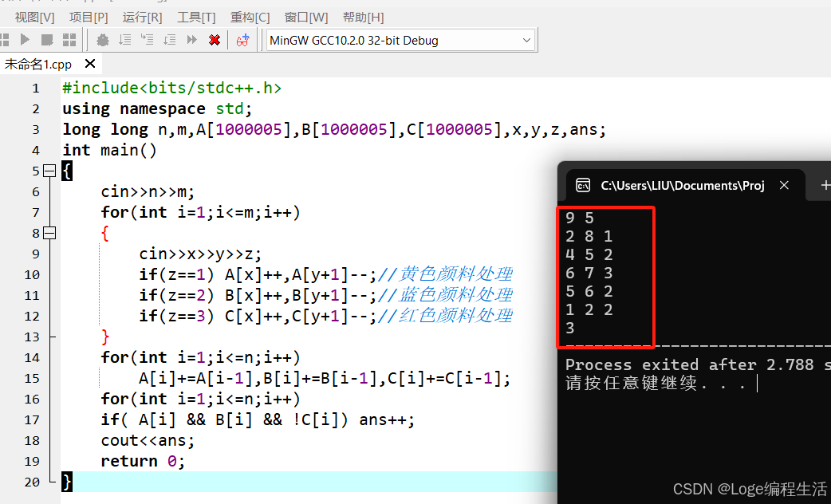Click the comment 红色颜料处理

(445, 315)
